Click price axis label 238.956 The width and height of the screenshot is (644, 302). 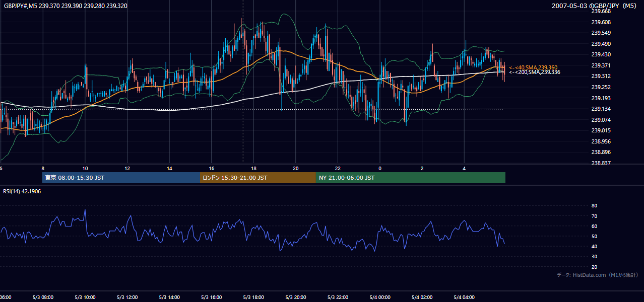601,141
